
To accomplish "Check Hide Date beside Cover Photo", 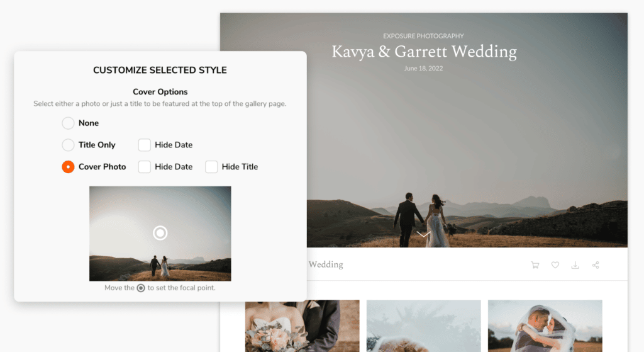I will coord(145,167).
